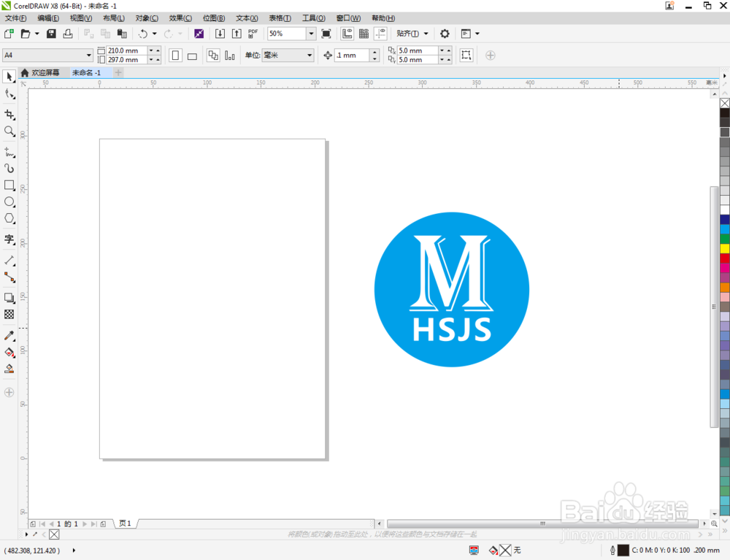730x560 pixels.
Task: Switch to the Welcome Screen tab
Action: tap(40, 72)
